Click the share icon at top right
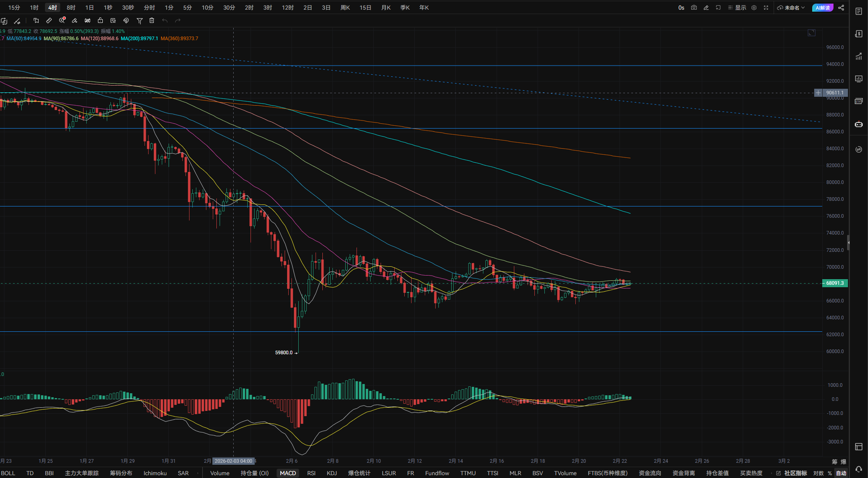The width and height of the screenshot is (868, 478). click(x=841, y=8)
